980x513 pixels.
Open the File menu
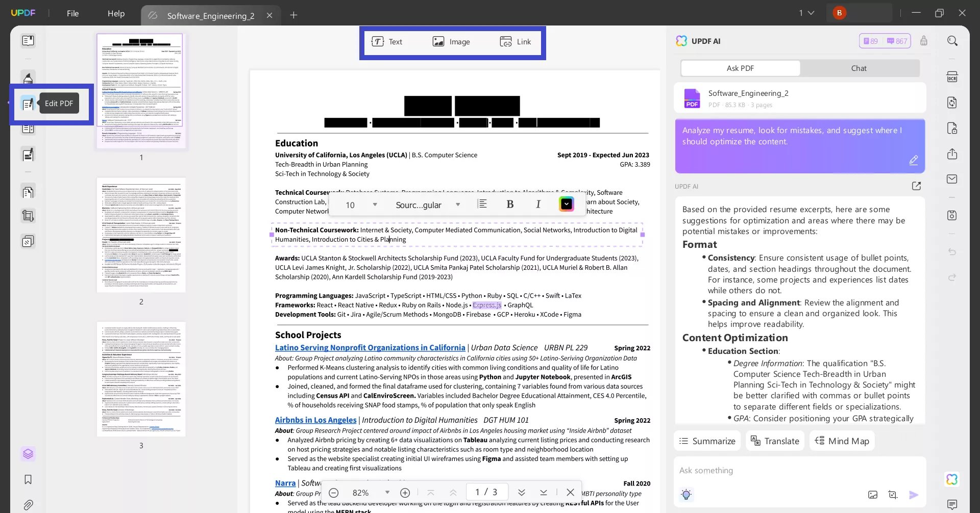coord(72,14)
